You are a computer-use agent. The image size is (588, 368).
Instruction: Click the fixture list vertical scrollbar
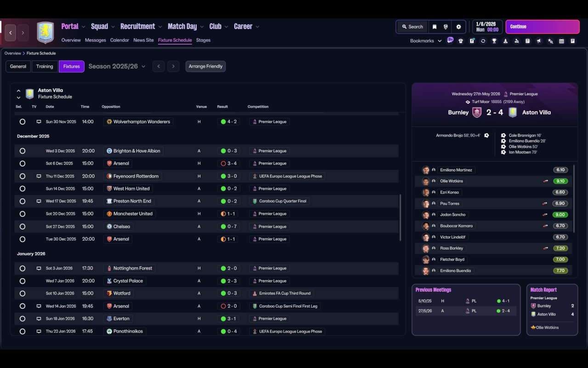(x=401, y=217)
